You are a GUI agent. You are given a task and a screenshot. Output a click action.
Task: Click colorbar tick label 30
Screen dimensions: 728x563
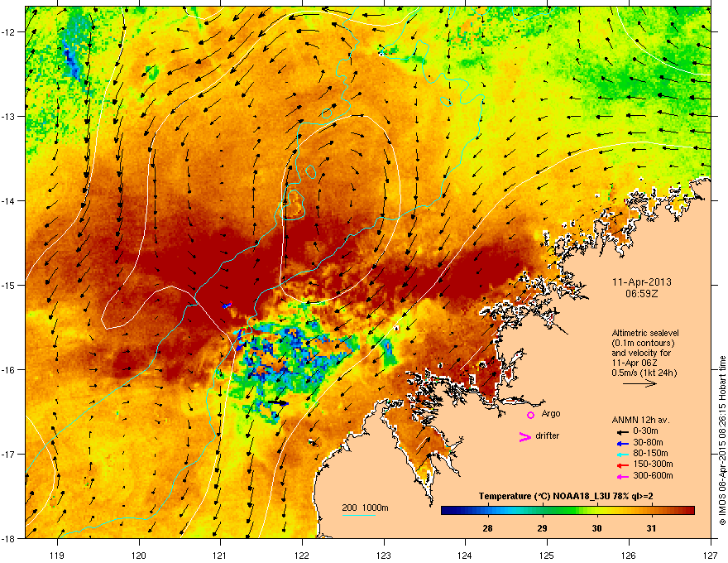coord(596,528)
